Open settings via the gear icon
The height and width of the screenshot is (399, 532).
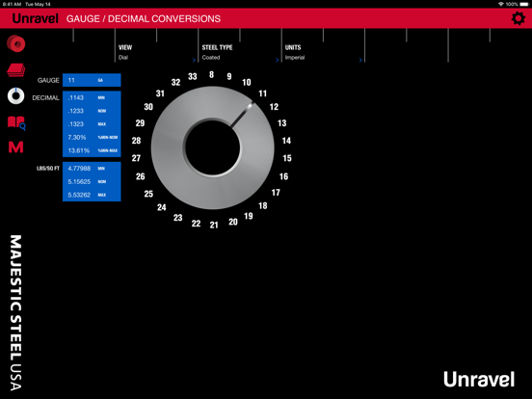coord(519,18)
